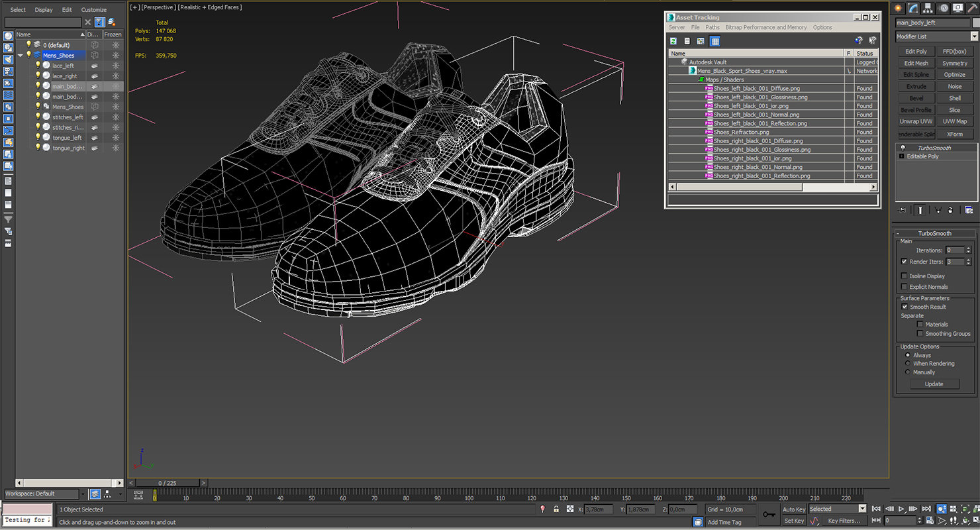Toggle the filter funnel icon beside the search box
Image resolution: width=980 pixels, height=530 pixels.
(x=99, y=22)
